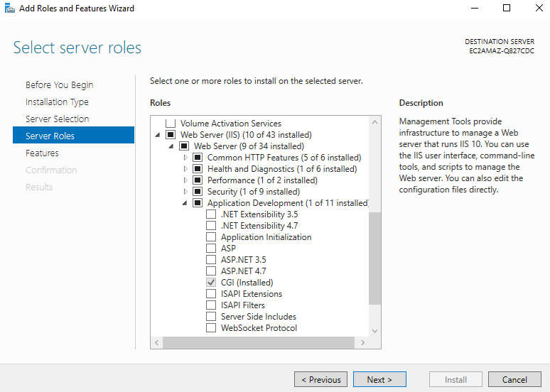Viewport: 550px width, 392px height.
Task: Open the Features wizard page
Action: tap(42, 153)
